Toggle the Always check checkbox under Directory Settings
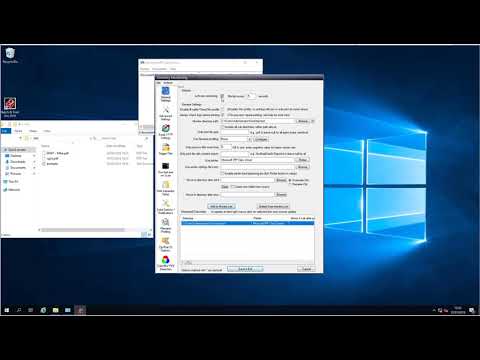The image size is (480, 360). (x=223, y=115)
